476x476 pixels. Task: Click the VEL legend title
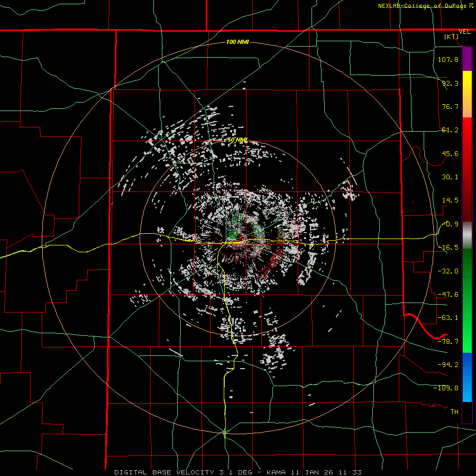[x=464, y=32]
